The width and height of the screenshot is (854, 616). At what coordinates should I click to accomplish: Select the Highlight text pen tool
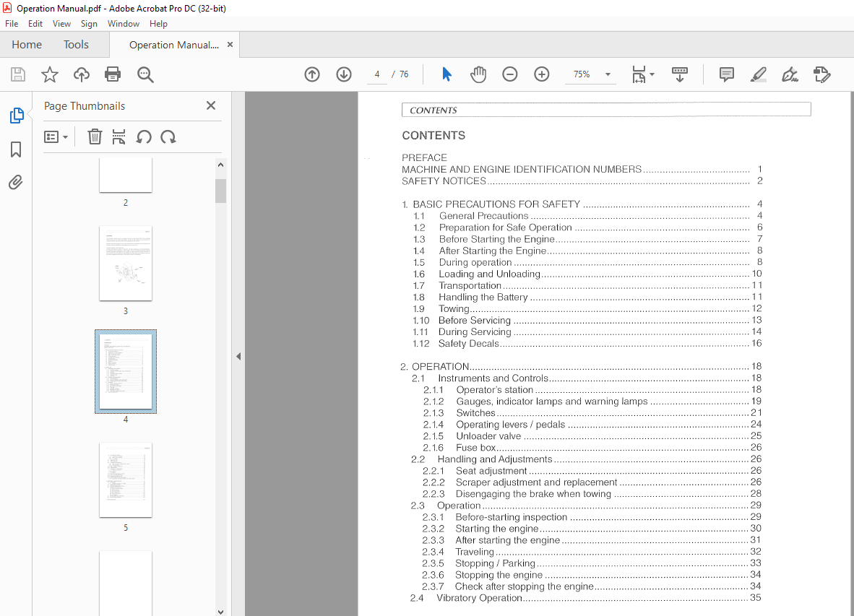click(758, 74)
